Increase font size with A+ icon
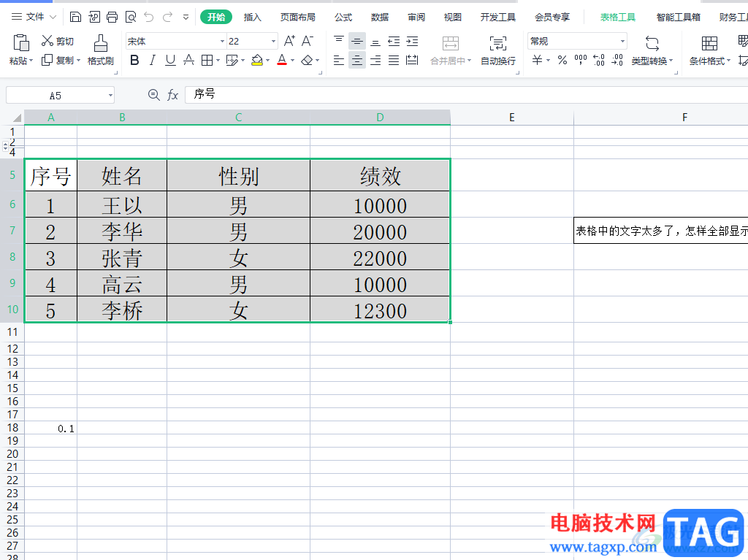748x560 pixels. point(289,41)
